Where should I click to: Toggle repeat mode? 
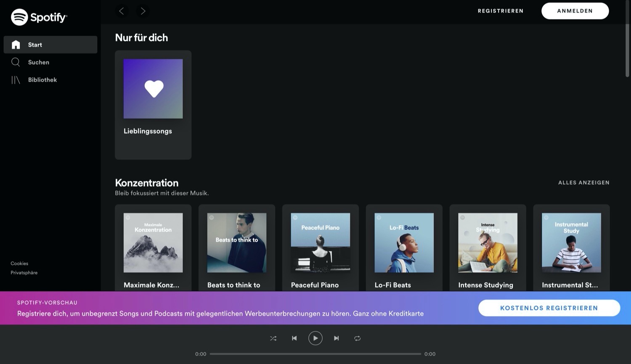[x=358, y=338]
